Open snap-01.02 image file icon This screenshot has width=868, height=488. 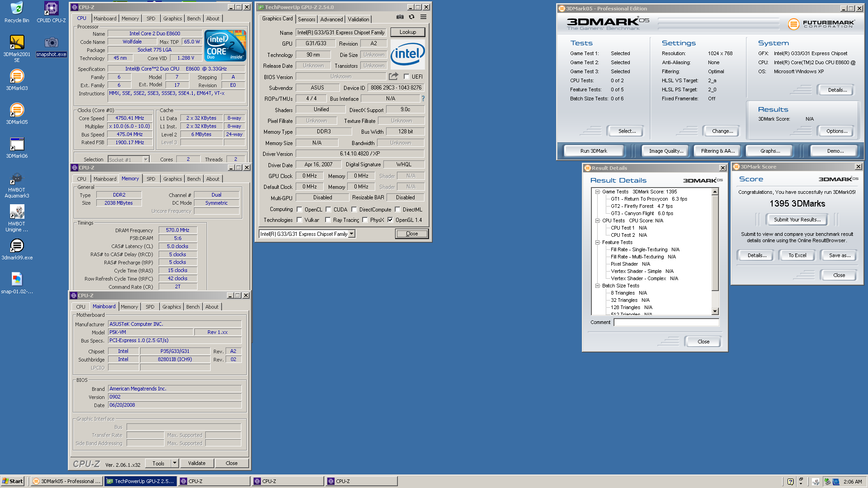coord(17,283)
